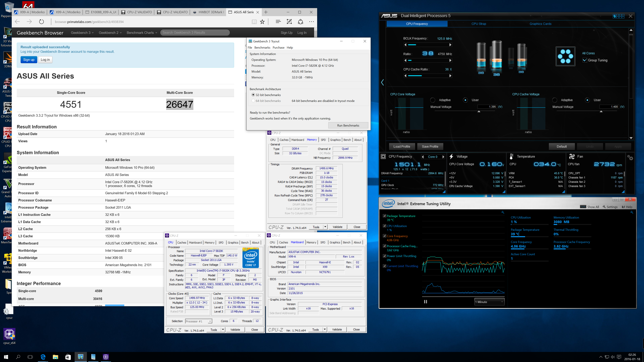Open Caches tab in CPU-Z CPU window
644x362 pixels.
tap(182, 243)
